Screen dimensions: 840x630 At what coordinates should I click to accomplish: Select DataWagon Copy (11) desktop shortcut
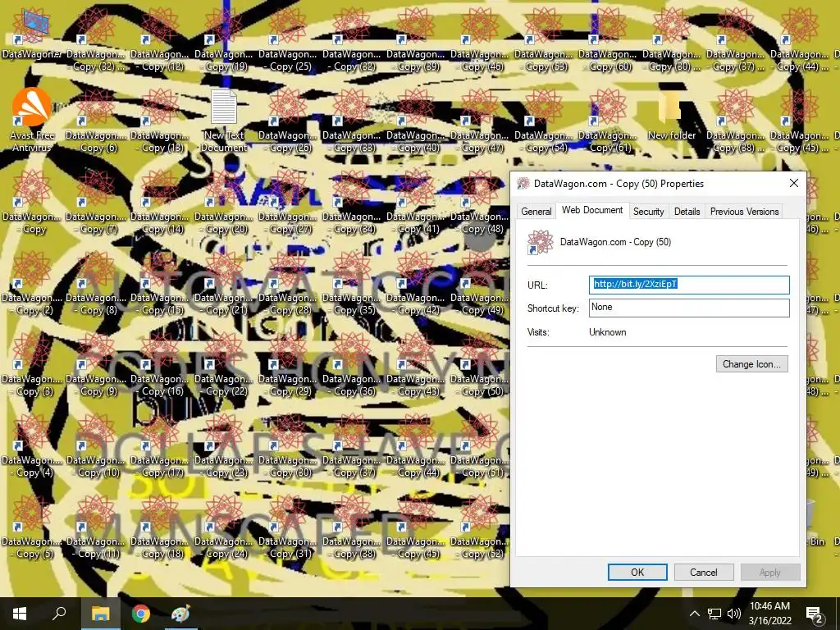[96, 526]
